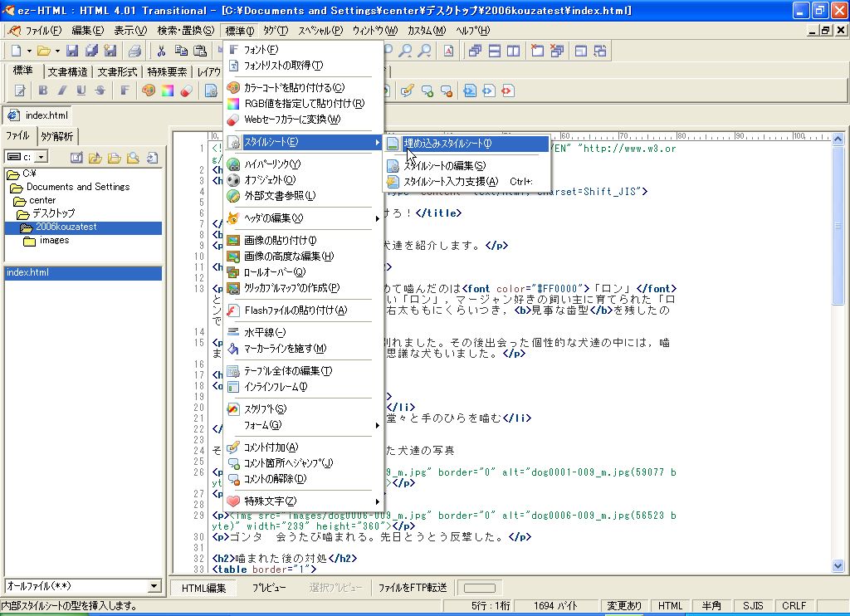Open the New document dropdown arrow
The image size is (850, 616).
point(29,51)
